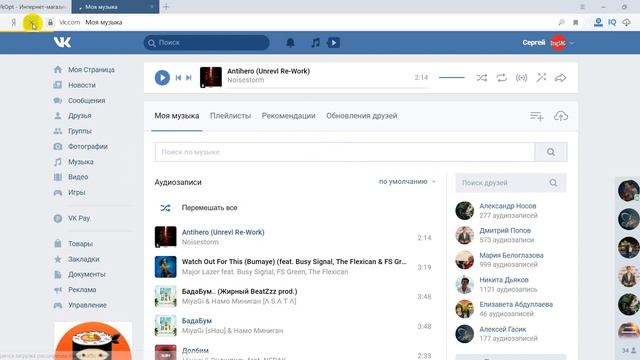The width and height of the screenshot is (640, 360).
Task: Switch to Рекомендации tab
Action: click(289, 116)
